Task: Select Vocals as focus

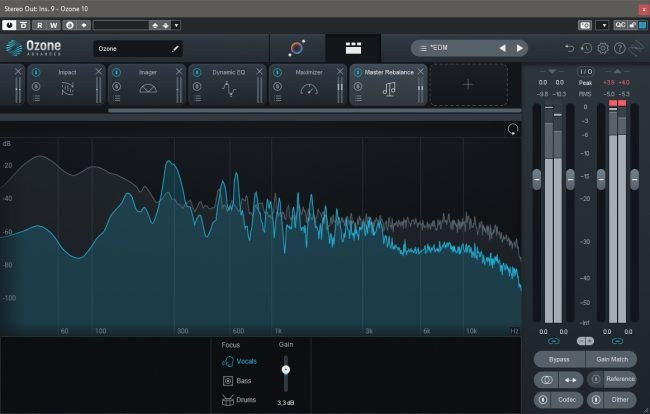Action: pos(240,361)
